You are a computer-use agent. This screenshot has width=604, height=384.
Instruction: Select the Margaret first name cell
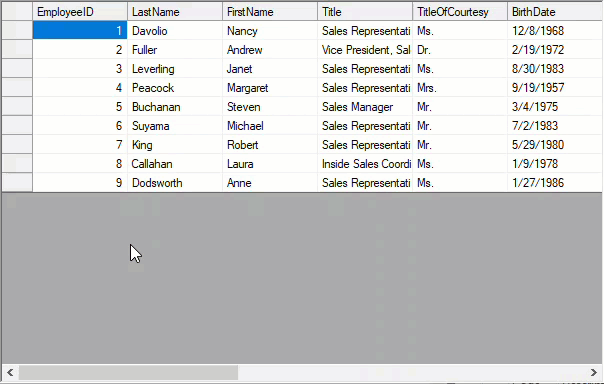tap(270, 88)
